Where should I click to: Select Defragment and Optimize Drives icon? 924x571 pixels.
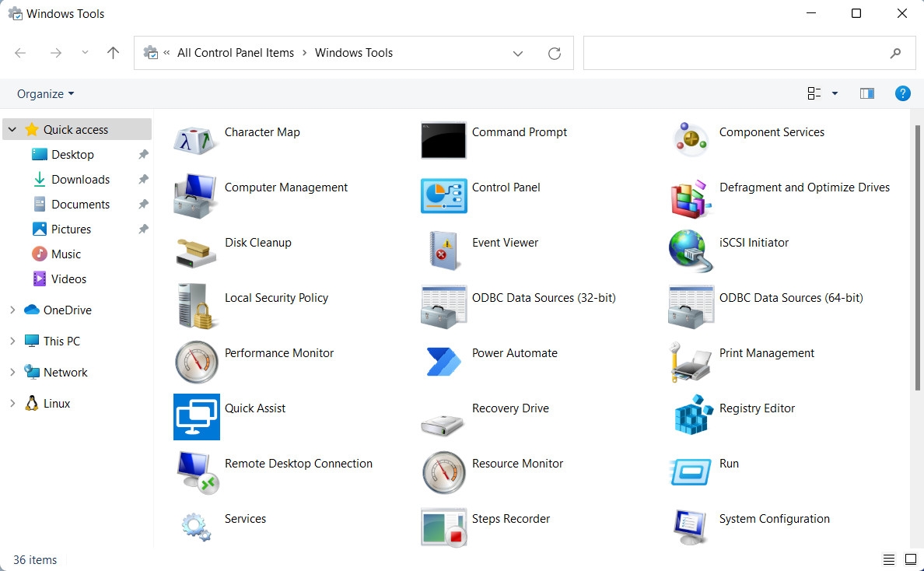(690, 198)
